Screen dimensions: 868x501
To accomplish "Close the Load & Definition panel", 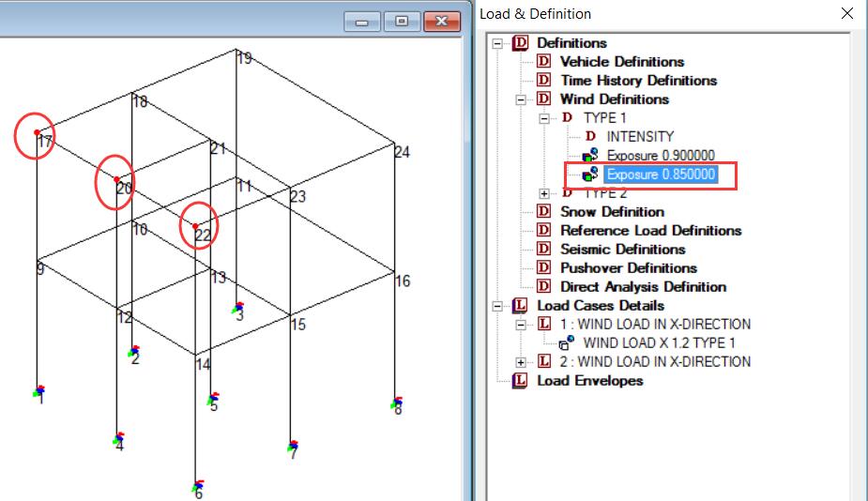I will [847, 14].
